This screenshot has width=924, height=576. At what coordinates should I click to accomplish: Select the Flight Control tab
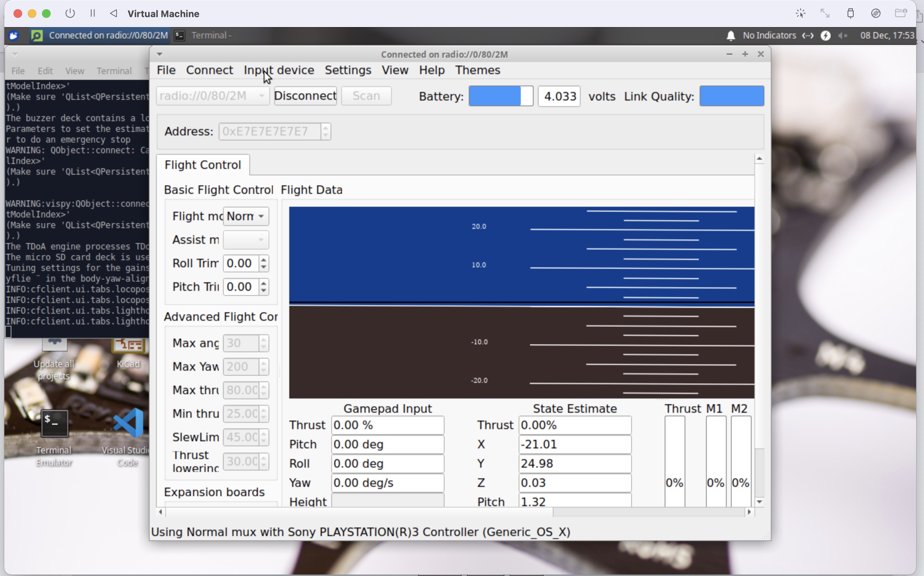203,165
